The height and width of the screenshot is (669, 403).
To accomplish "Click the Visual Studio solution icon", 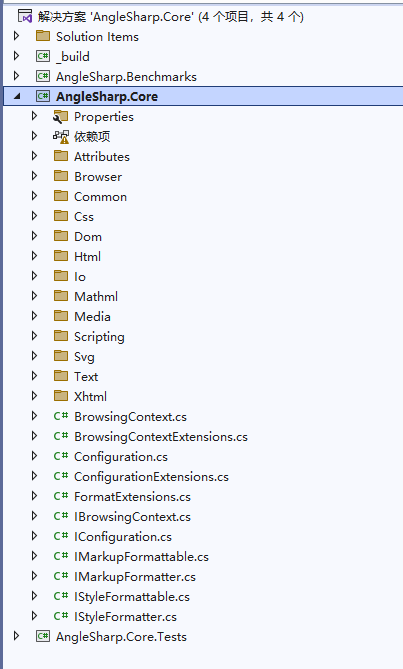I will pyautogui.click(x=25, y=17).
